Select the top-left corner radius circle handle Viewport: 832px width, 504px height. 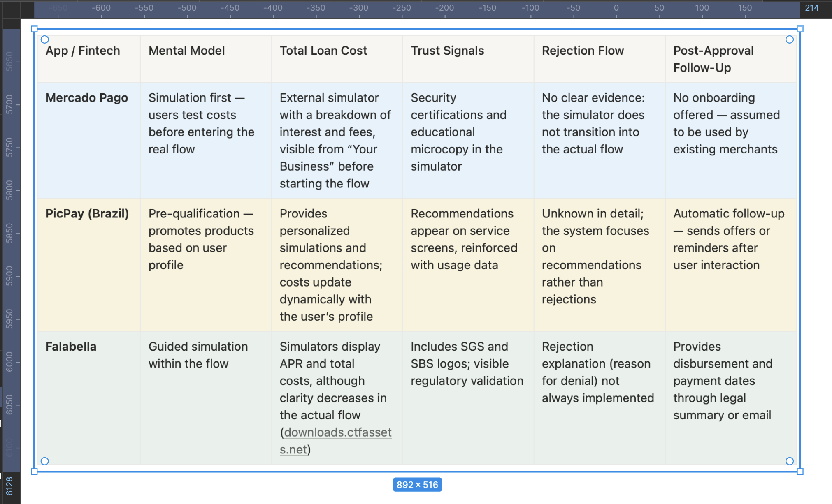pyautogui.click(x=45, y=39)
